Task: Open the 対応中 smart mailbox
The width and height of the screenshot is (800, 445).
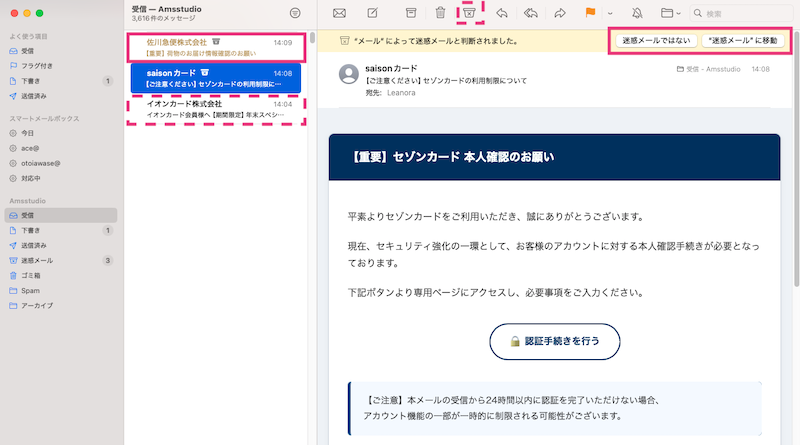Action: click(x=61, y=178)
